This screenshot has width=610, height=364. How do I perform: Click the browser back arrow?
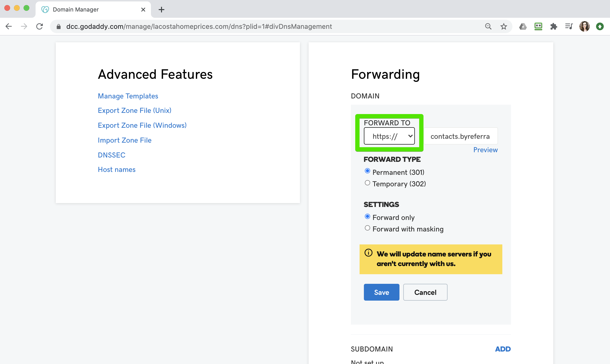pyautogui.click(x=9, y=26)
